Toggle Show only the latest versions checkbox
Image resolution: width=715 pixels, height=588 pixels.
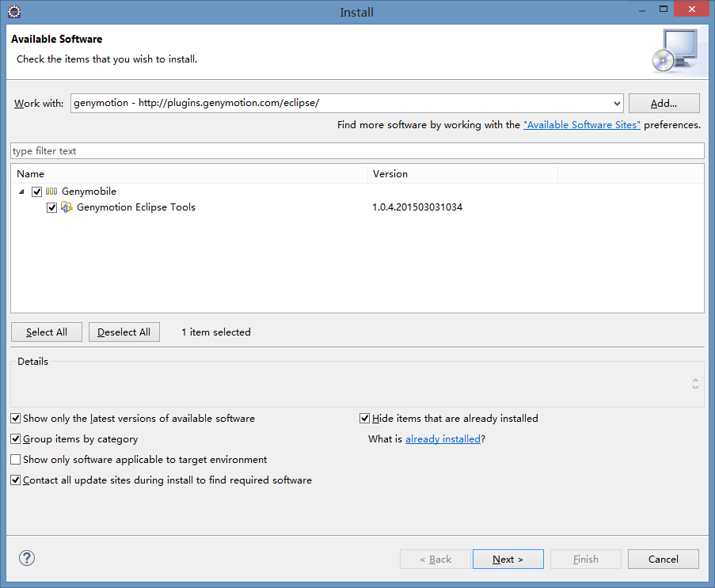(16, 419)
